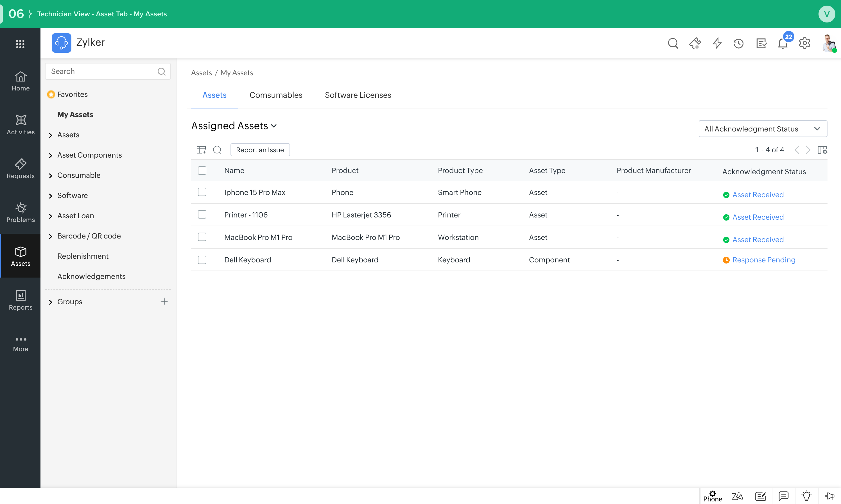
Task: Check Dell Keyboard row checkbox
Action: coord(202,260)
